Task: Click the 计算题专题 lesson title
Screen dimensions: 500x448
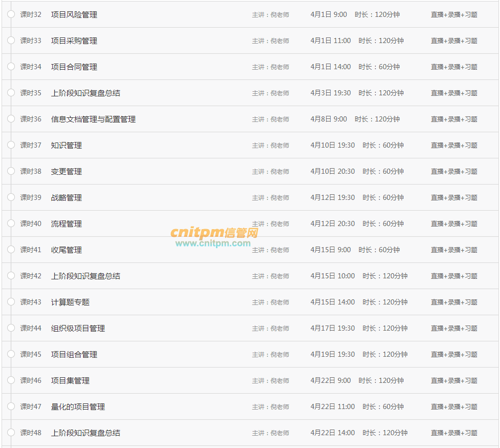Action: coord(70,302)
